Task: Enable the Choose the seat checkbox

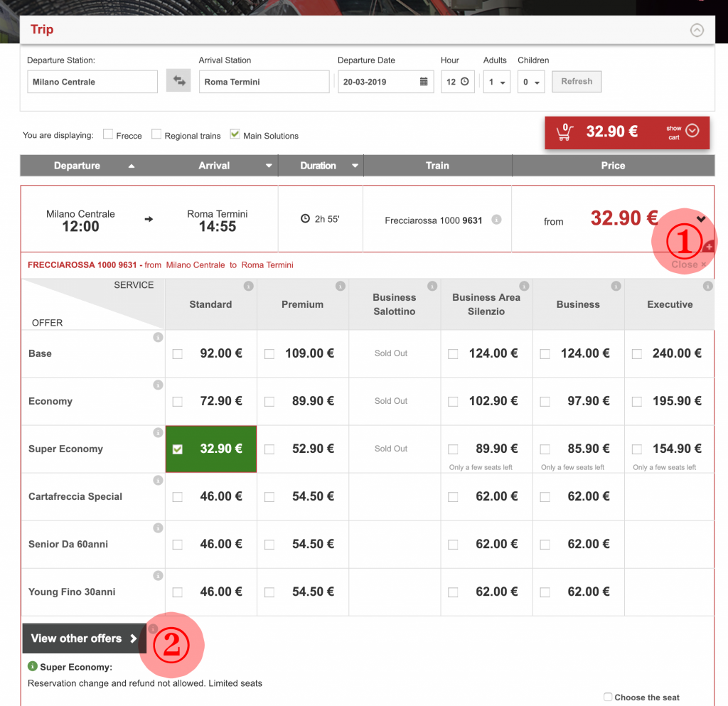Action: [608, 697]
